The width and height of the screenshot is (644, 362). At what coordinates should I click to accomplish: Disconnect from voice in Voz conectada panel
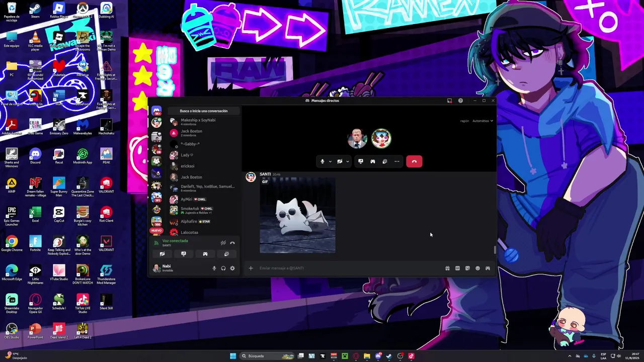(232, 243)
